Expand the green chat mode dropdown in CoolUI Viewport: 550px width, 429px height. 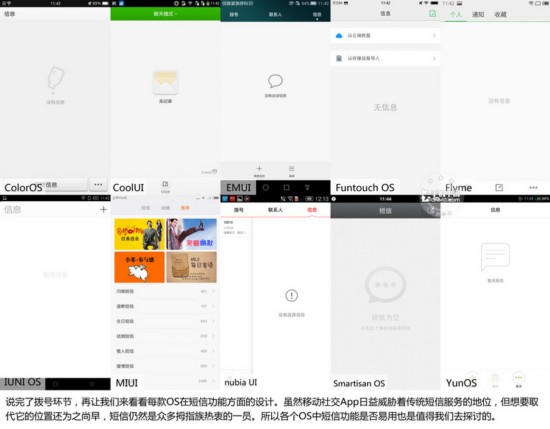[x=165, y=14]
